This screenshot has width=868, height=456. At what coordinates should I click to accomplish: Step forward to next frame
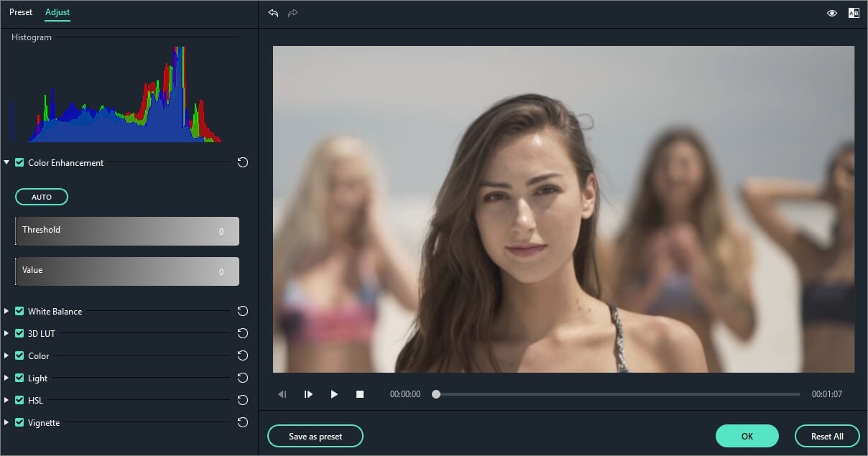308,394
